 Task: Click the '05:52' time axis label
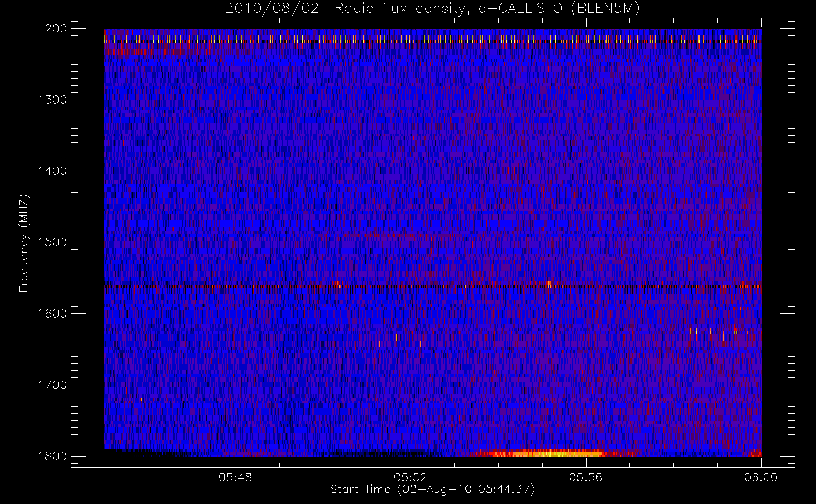(411, 477)
